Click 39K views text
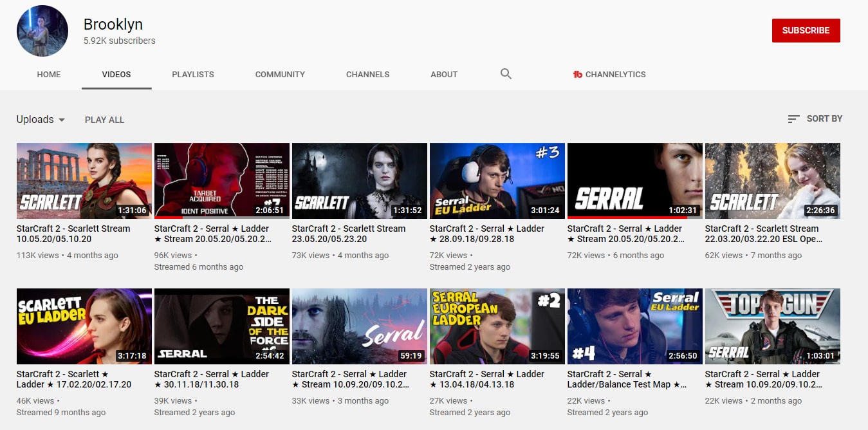Image resolution: width=868 pixels, height=430 pixels. pos(173,401)
